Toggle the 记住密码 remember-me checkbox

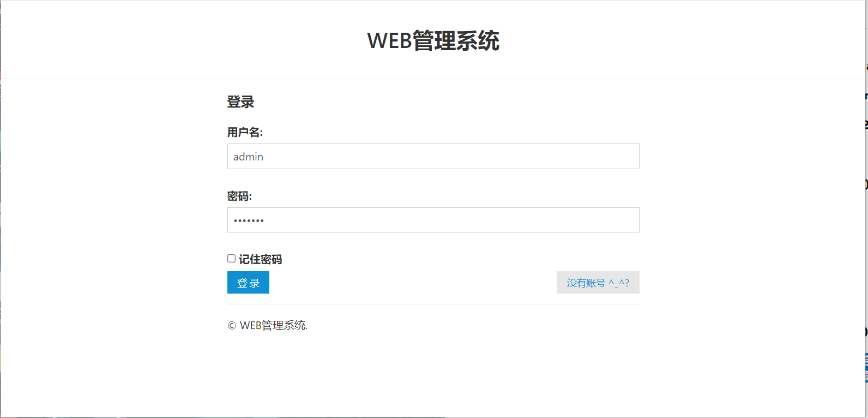coord(231,258)
